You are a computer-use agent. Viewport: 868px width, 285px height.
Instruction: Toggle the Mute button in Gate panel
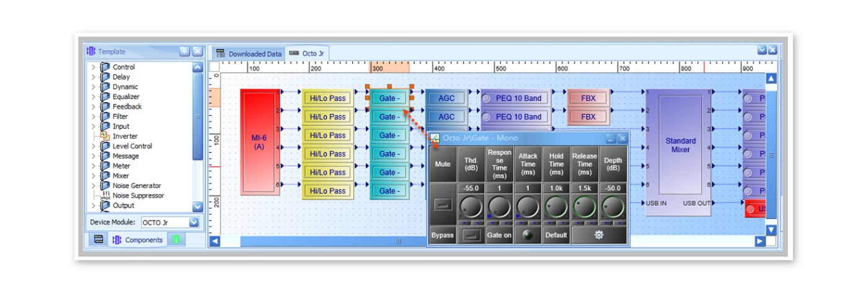[x=443, y=204]
